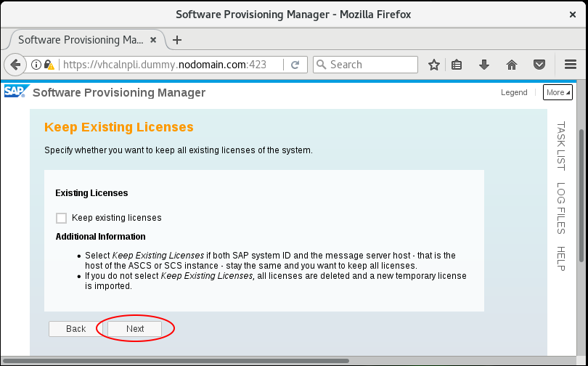Click the insecure connection lock warning icon
588x366 pixels.
point(49,65)
